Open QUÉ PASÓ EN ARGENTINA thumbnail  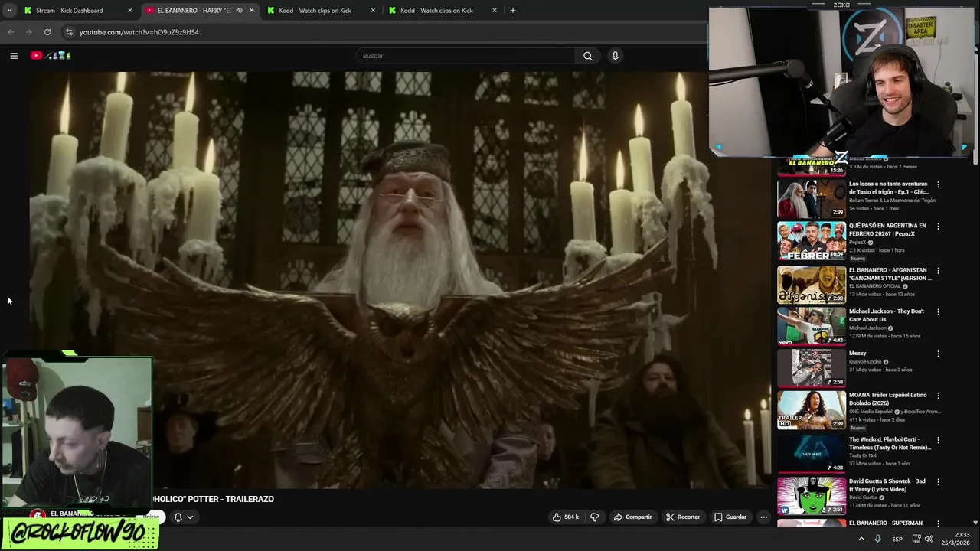812,241
